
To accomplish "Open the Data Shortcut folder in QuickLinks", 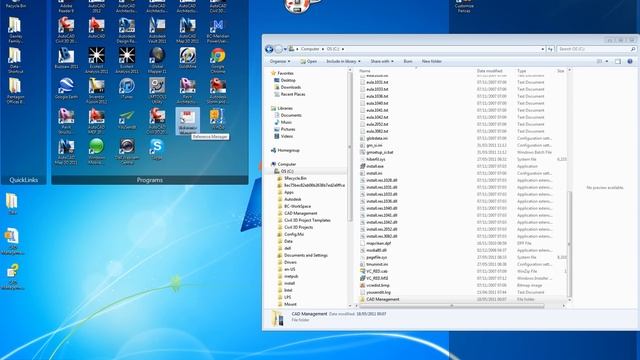I will (x=15, y=60).
